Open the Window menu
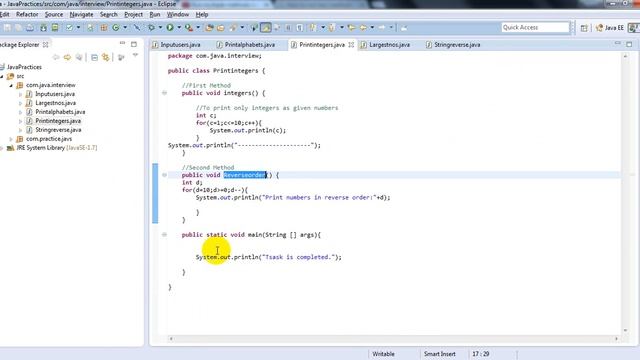 178,14
